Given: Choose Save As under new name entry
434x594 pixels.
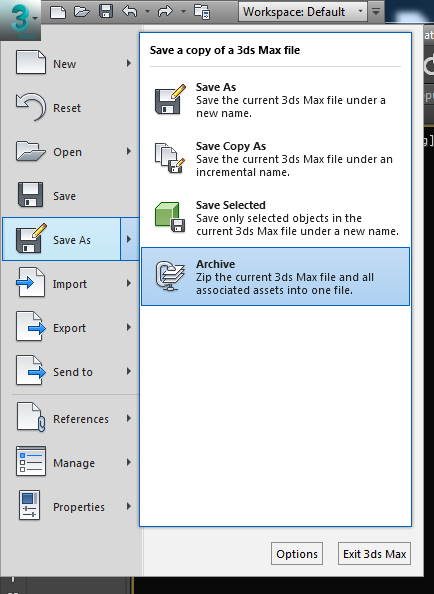Looking at the screenshot, I should click(275, 100).
